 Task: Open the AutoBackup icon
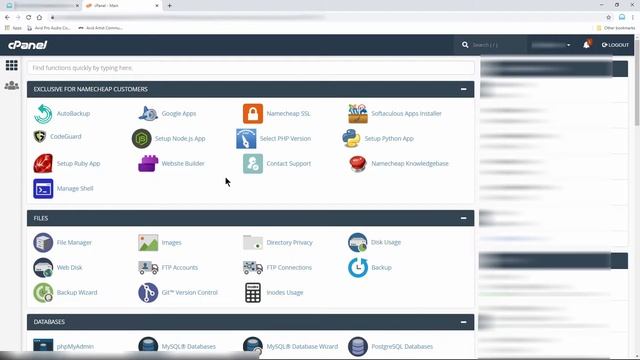click(x=43, y=113)
